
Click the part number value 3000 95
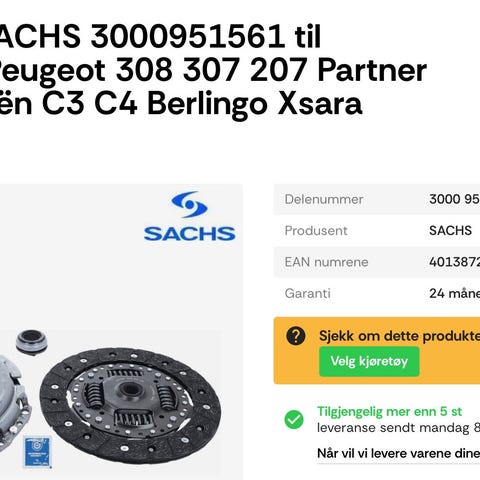(454, 199)
